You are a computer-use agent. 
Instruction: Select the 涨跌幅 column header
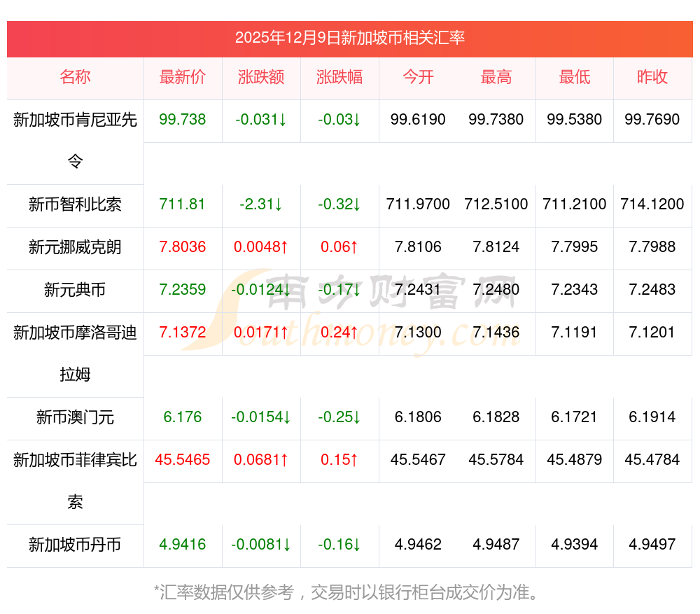[x=339, y=77]
